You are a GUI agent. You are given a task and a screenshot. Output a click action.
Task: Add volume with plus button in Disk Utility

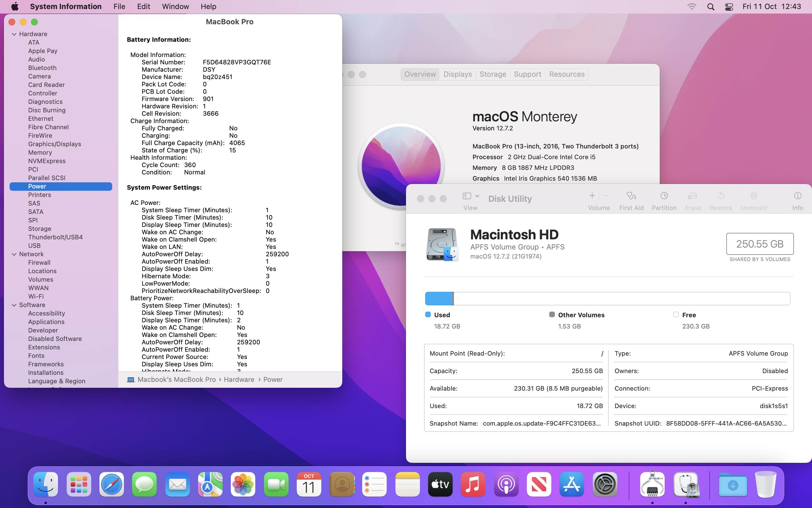coord(592,196)
